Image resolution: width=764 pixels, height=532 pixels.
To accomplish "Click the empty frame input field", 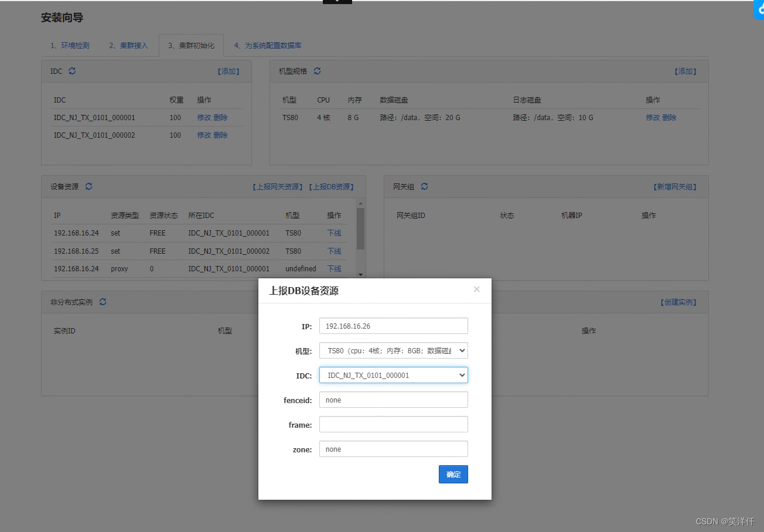I will 394,424.
